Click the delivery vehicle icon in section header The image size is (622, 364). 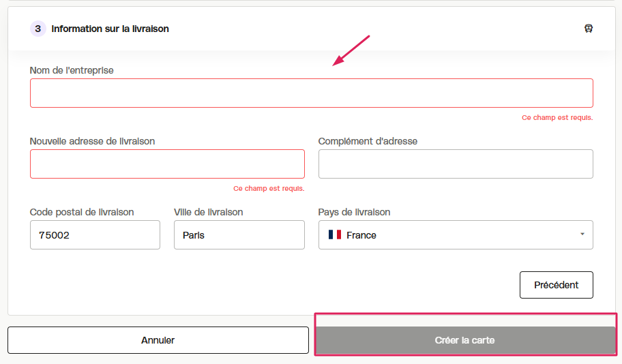click(589, 29)
